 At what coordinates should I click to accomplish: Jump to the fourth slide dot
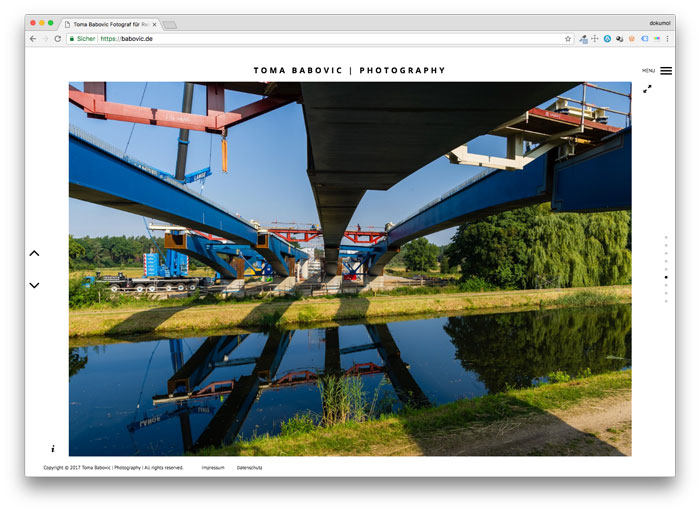666,262
